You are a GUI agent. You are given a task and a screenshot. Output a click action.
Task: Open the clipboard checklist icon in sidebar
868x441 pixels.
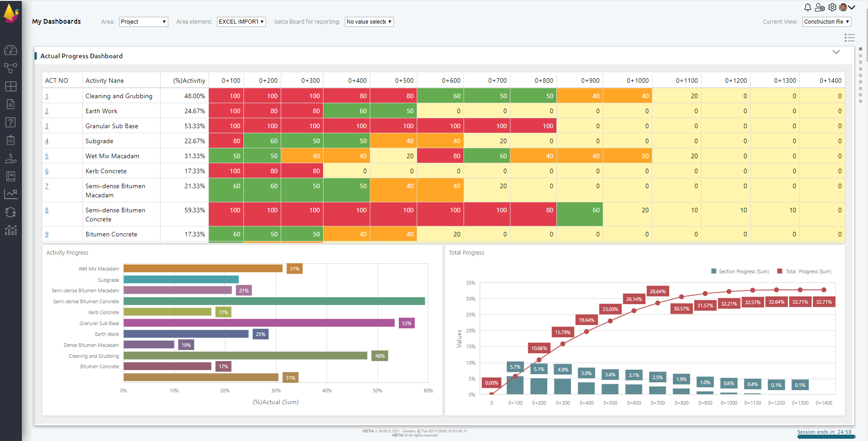coord(11,140)
